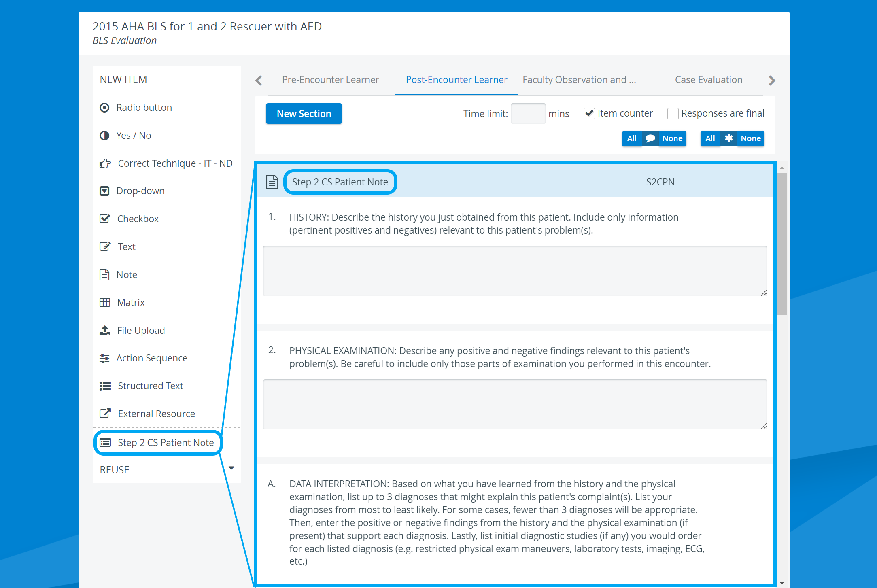Enable the Responses are final checkbox

pyautogui.click(x=673, y=114)
